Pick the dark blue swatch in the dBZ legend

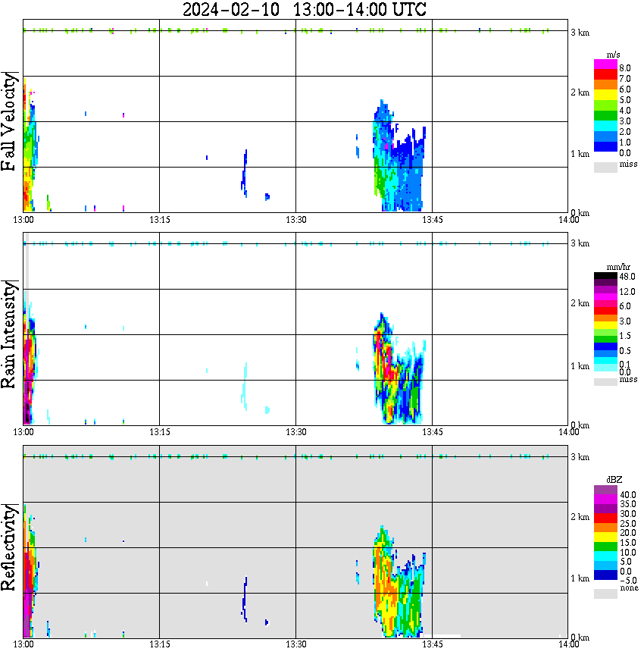[605, 575]
